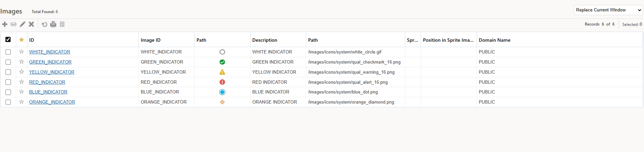Tick the RED_INDICATOR row checkbox

(x=8, y=82)
